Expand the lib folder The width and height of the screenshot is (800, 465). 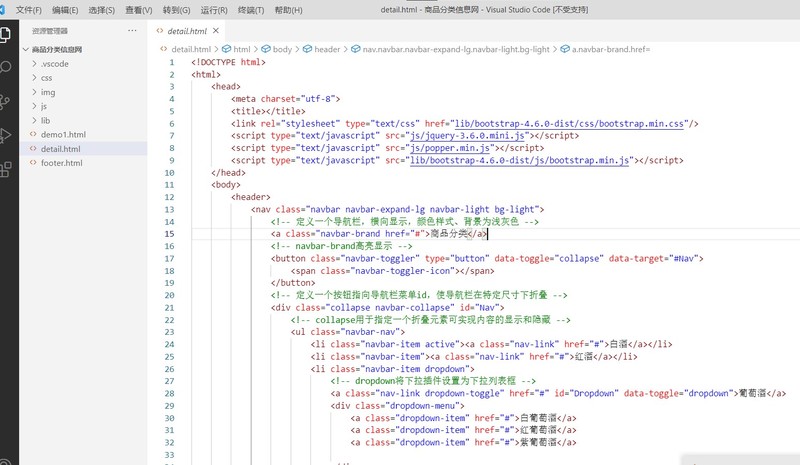(34, 120)
